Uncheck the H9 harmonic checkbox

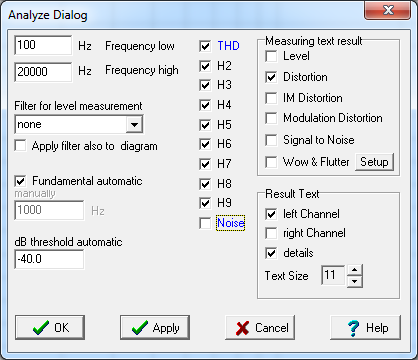tap(205, 203)
